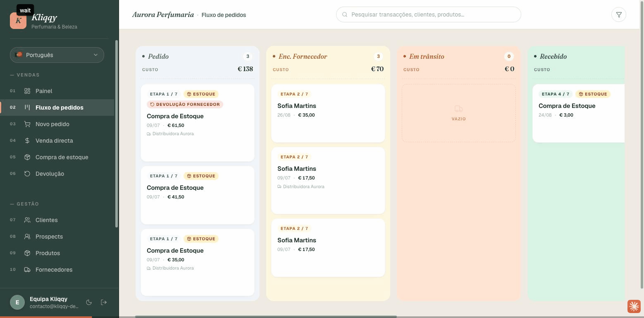Image resolution: width=644 pixels, height=318 pixels.
Task: Click the Enc. Fornecedor column header
Action: coord(303,56)
